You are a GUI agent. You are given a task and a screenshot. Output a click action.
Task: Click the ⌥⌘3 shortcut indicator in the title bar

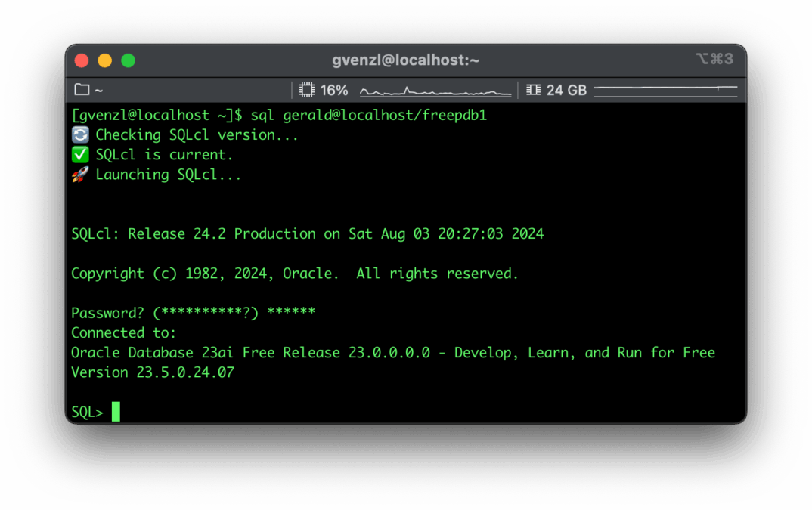coord(714,59)
